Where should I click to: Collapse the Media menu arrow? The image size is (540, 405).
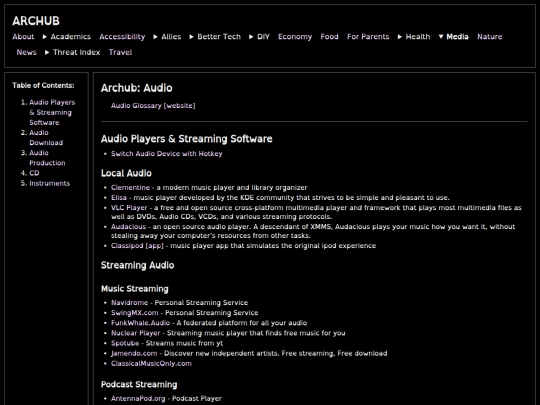(x=441, y=37)
